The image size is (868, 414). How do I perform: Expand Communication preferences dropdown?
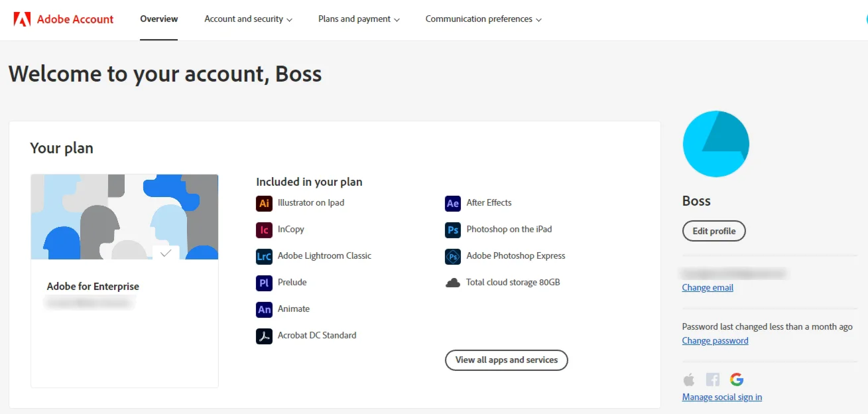pos(483,19)
